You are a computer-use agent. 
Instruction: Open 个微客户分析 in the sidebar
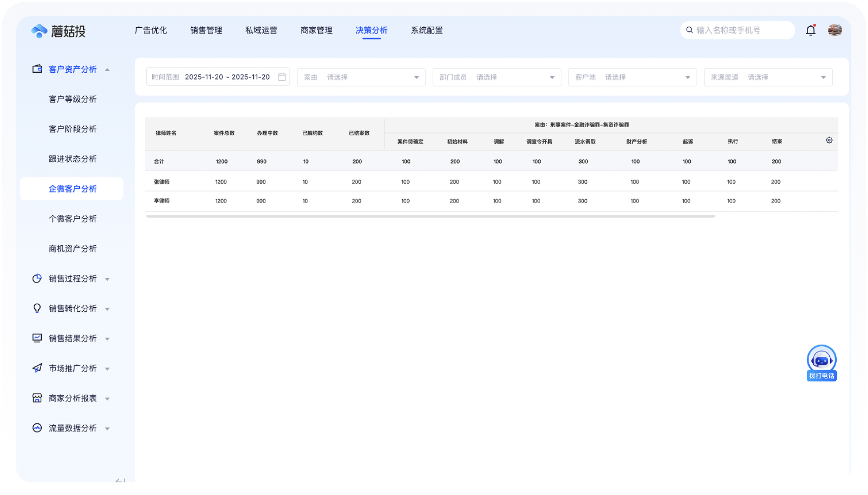click(x=72, y=218)
